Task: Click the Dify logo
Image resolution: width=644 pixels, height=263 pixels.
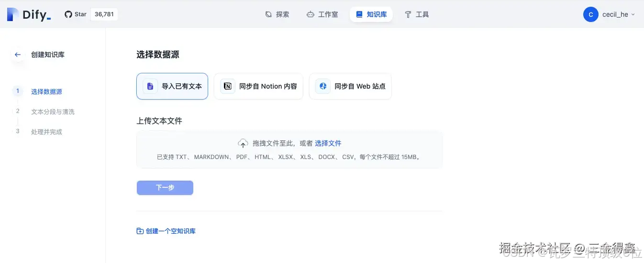Action: (x=29, y=15)
